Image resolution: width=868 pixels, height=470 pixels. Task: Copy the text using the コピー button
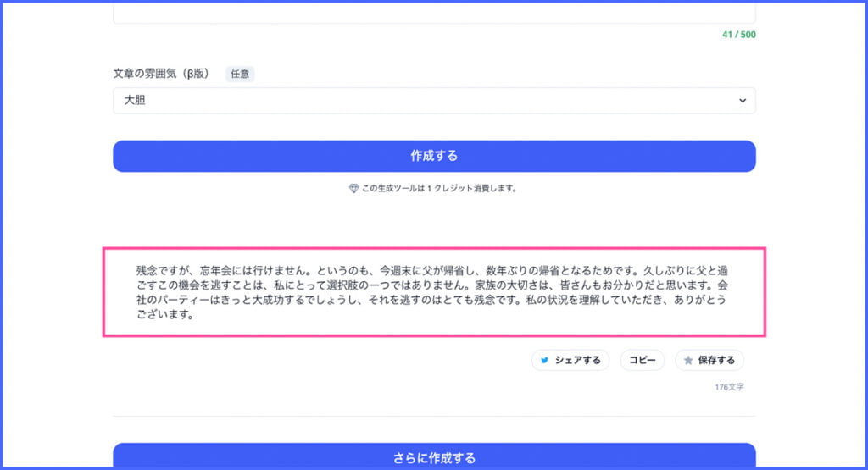pyautogui.click(x=642, y=360)
